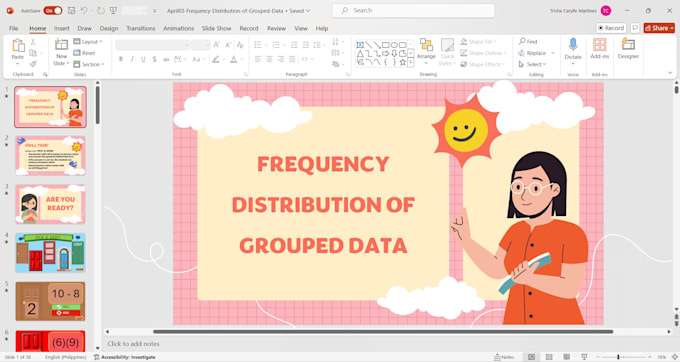The width and height of the screenshot is (680, 362).
Task: Click the Cut scissors icon
Action: [33, 42]
